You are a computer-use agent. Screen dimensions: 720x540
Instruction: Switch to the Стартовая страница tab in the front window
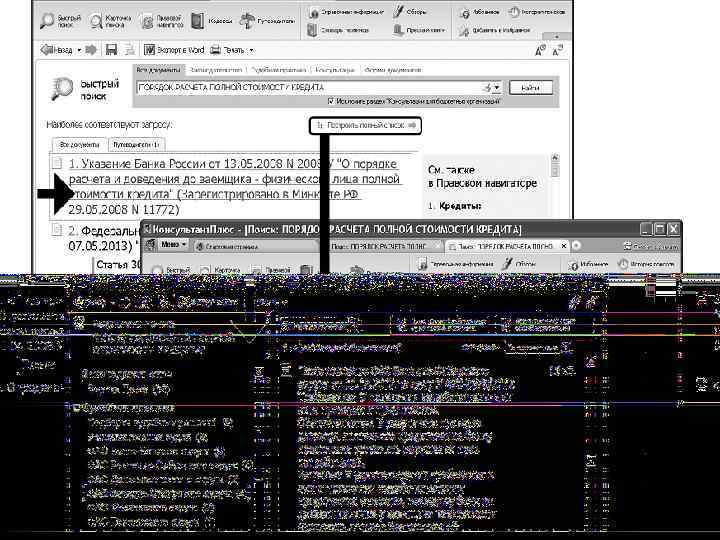click(227, 247)
